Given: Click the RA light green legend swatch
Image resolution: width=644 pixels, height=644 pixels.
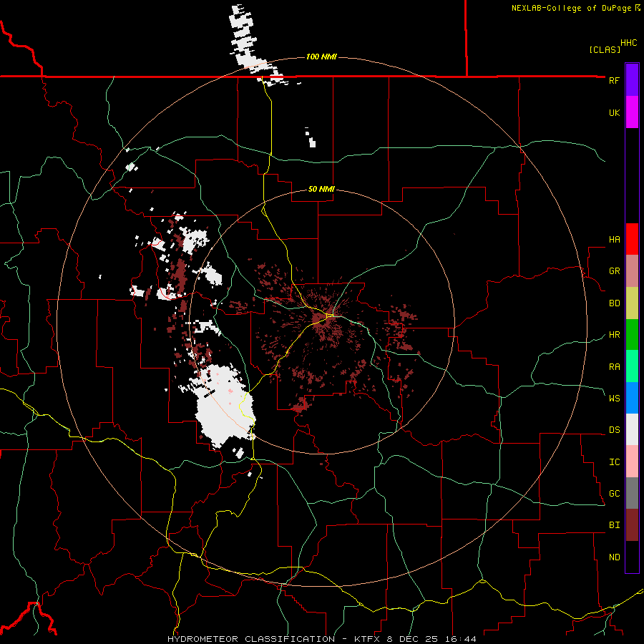Looking at the screenshot, I should tap(632, 366).
